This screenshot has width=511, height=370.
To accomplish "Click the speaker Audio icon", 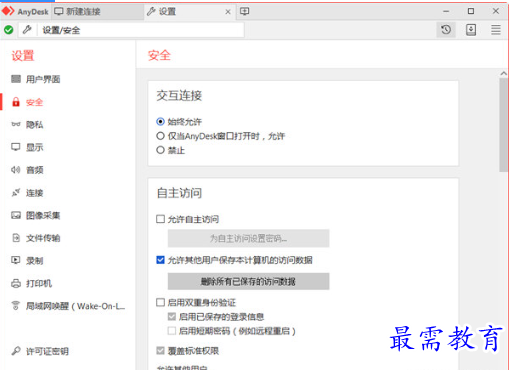I will click(16, 170).
